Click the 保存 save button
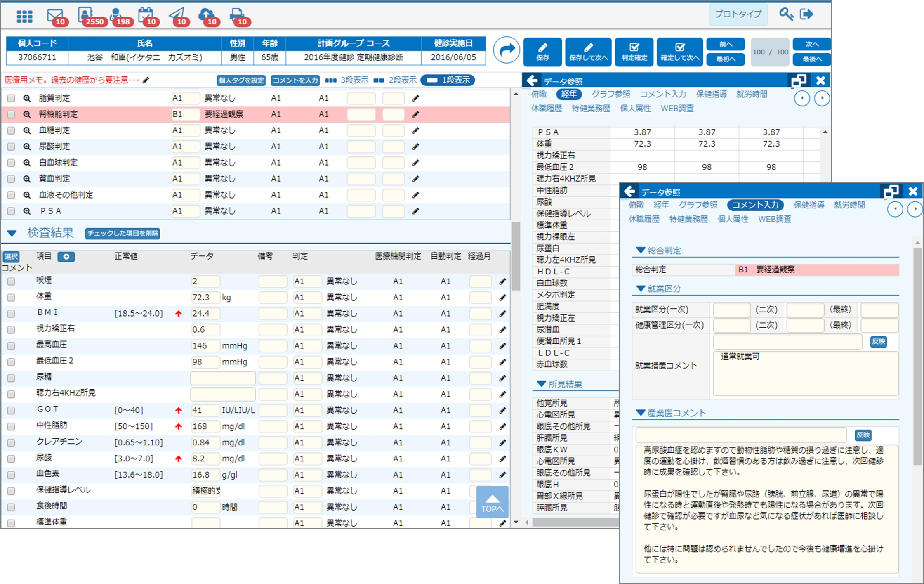The height and width of the screenshot is (584, 924). coord(542,52)
